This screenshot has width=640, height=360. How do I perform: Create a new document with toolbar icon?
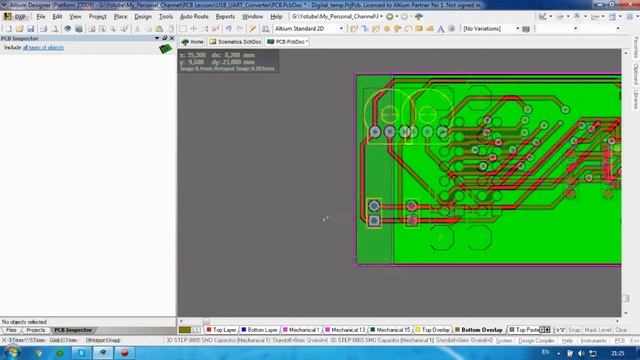[x=9, y=29]
